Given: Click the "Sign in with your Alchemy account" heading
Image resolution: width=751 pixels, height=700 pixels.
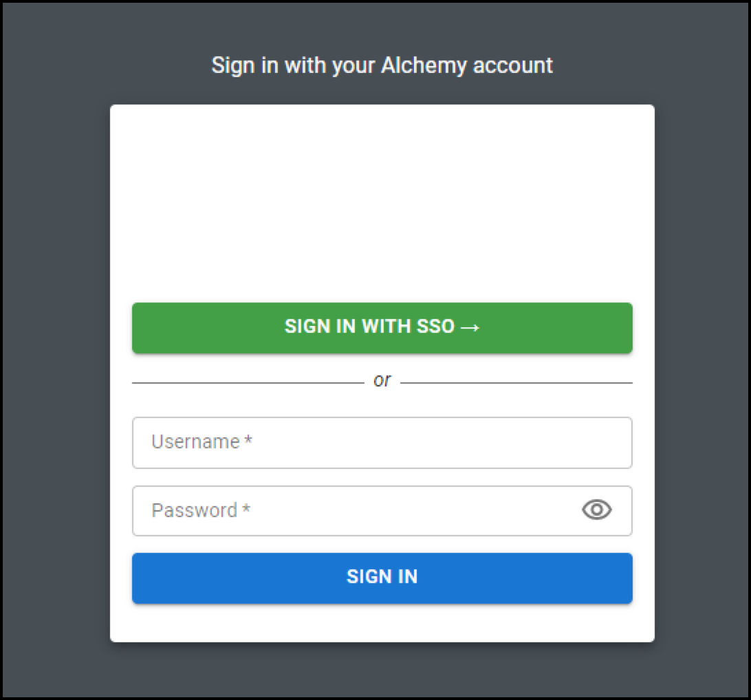Looking at the screenshot, I should (382, 65).
